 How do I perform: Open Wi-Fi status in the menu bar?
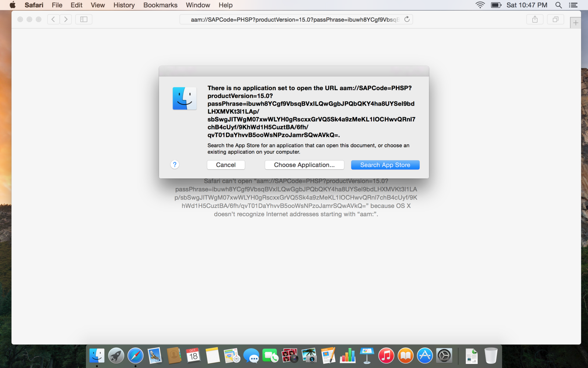coord(480,5)
